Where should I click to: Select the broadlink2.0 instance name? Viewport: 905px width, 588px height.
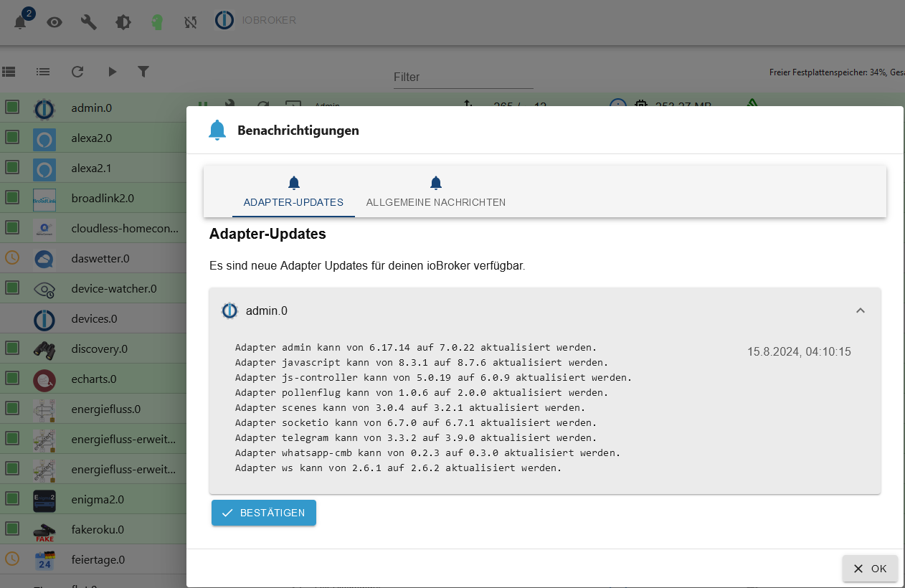(x=103, y=199)
